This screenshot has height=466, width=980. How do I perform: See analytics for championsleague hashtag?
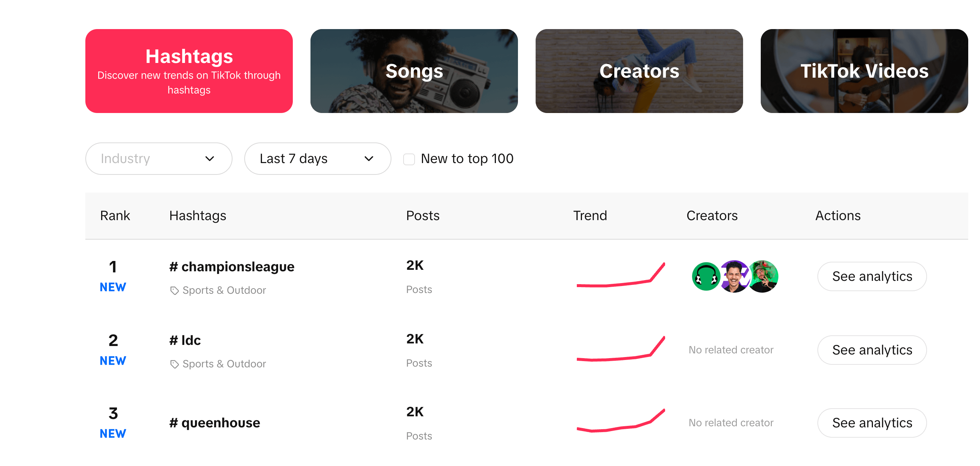coord(871,276)
